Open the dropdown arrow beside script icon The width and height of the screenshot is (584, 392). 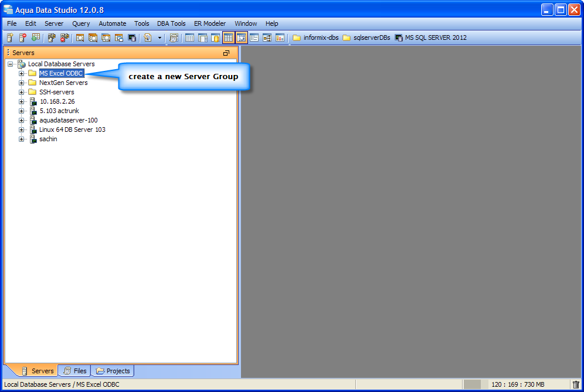(160, 38)
